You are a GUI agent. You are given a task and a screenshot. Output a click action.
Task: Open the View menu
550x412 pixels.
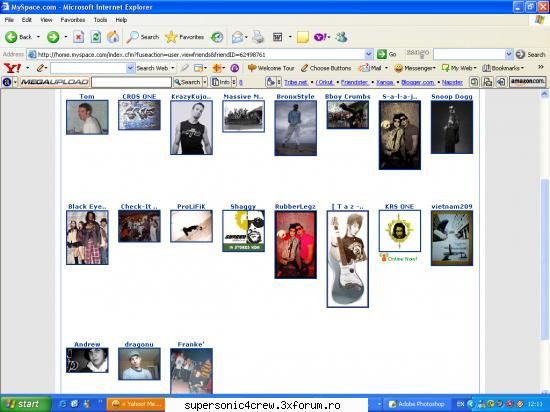point(46,20)
